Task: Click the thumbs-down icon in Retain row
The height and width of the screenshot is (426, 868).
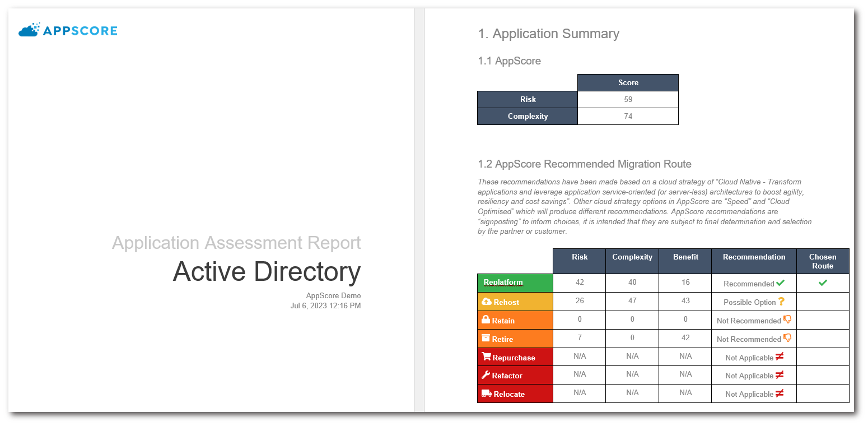Action: [x=787, y=320]
